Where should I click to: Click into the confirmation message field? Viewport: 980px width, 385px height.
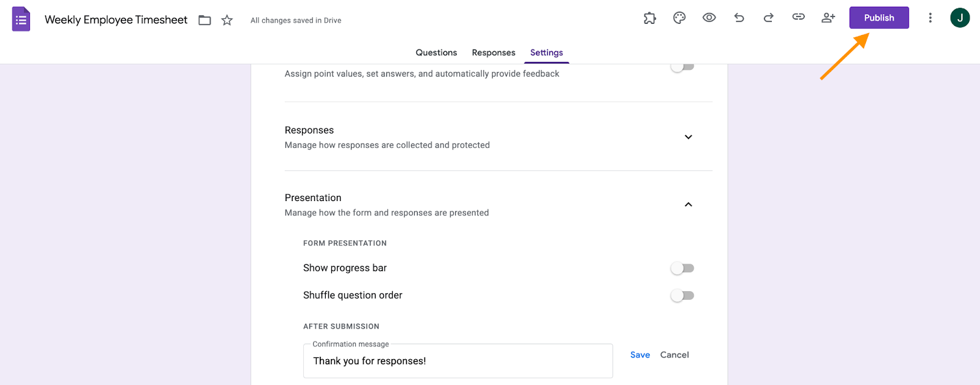[458, 361]
